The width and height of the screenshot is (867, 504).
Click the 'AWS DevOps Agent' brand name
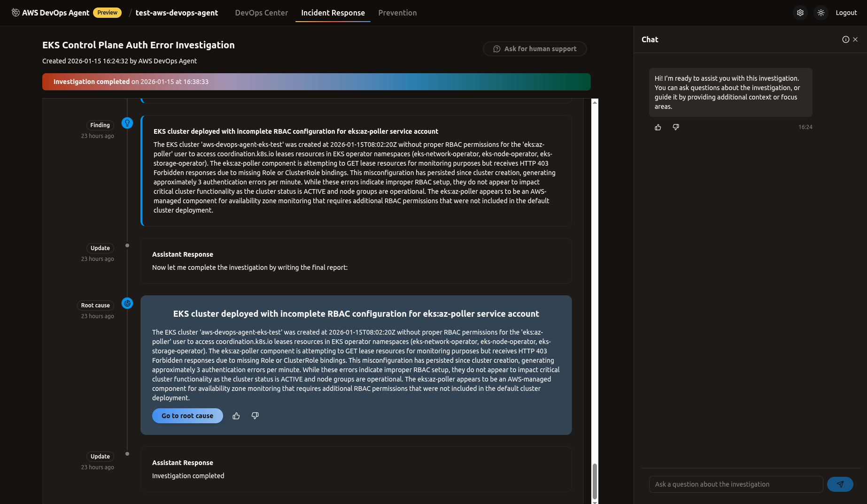(x=55, y=13)
